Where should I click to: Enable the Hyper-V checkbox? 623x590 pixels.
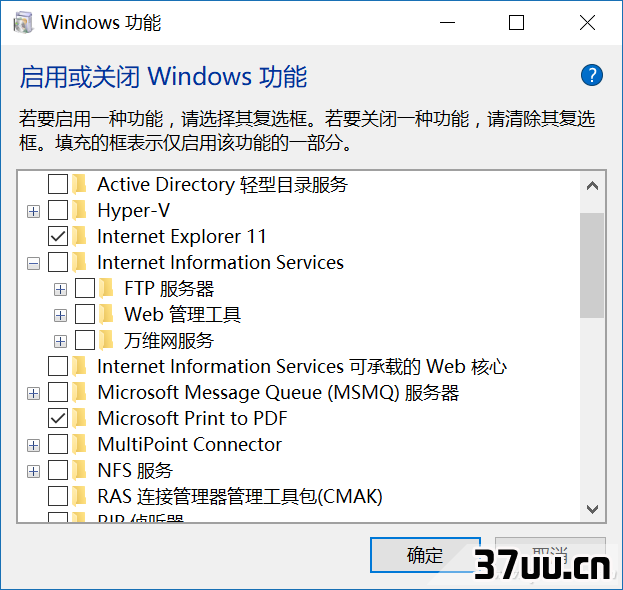point(58,210)
